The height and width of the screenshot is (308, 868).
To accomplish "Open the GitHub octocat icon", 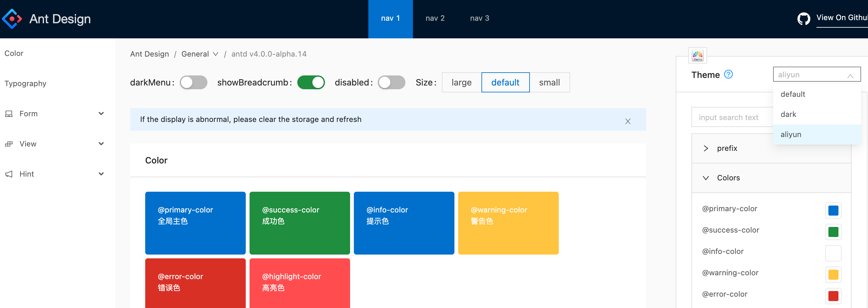I will coord(804,19).
